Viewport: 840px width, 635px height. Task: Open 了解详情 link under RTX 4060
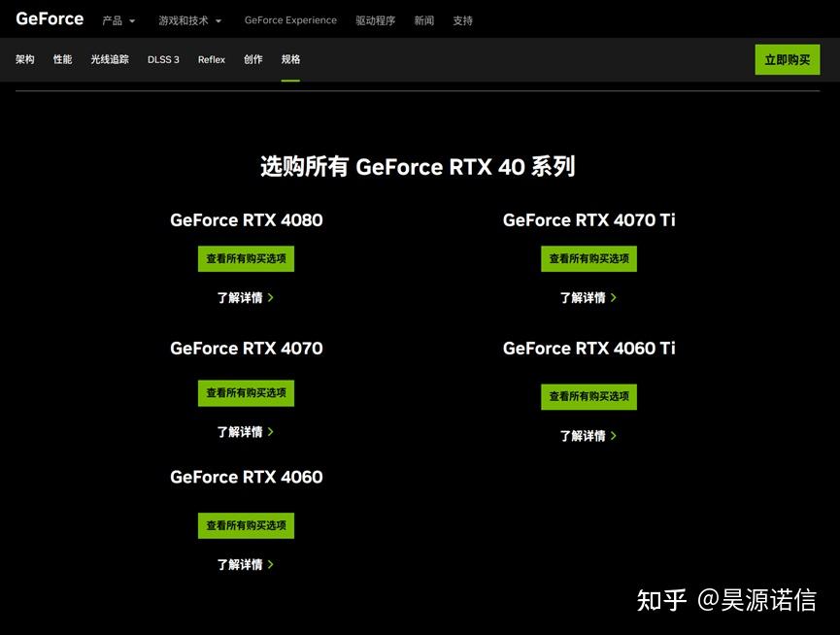(246, 564)
